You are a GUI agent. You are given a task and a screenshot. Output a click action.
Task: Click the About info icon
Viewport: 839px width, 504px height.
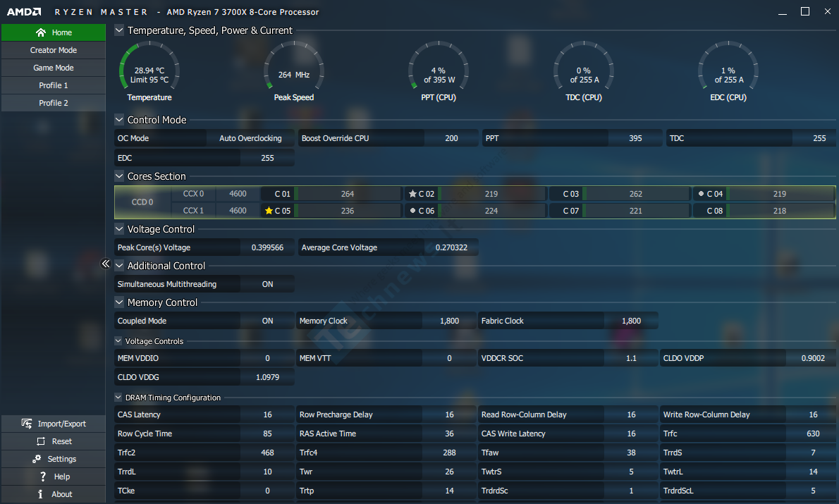coord(40,494)
